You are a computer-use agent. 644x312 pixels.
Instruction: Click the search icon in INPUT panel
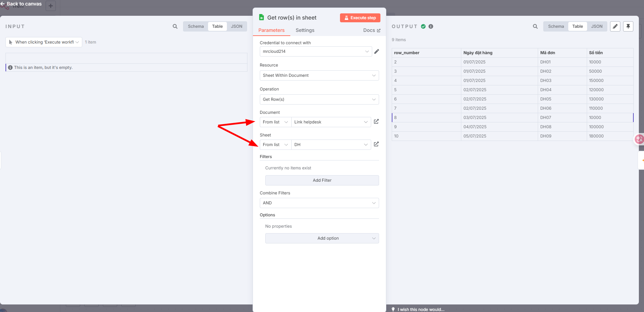coord(175,26)
